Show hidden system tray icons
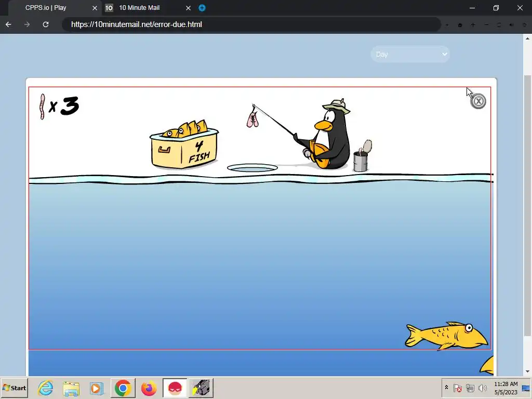 (x=446, y=388)
